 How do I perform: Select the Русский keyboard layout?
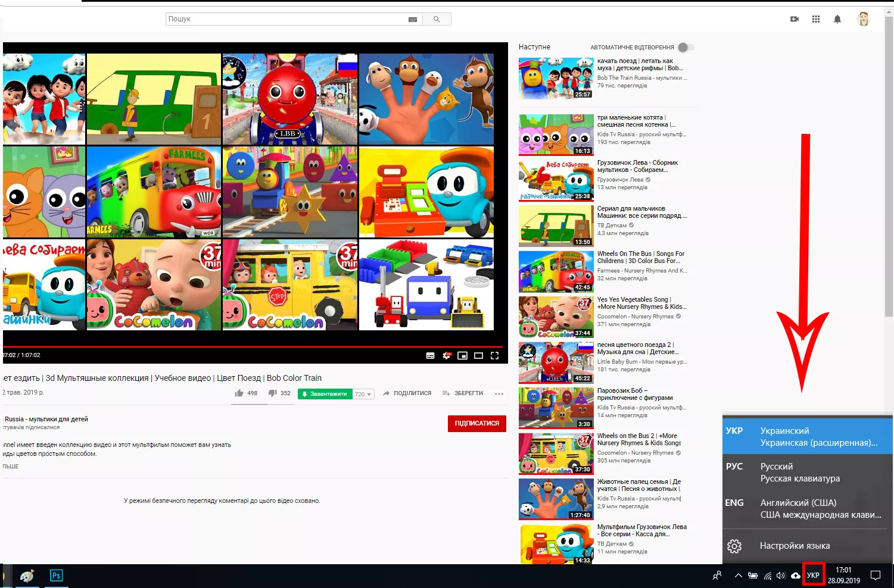point(808,473)
